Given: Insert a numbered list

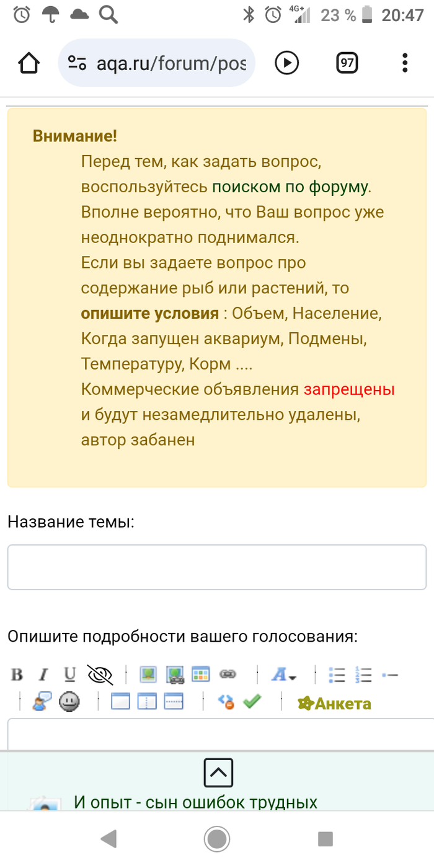Looking at the screenshot, I should (x=363, y=675).
